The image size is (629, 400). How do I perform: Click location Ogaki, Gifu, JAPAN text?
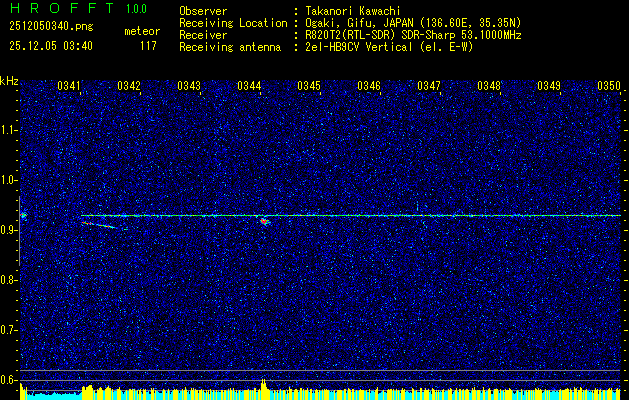tap(413, 23)
